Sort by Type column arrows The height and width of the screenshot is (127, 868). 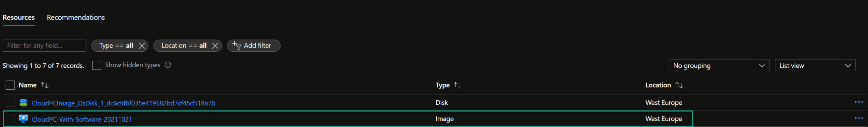pos(457,85)
